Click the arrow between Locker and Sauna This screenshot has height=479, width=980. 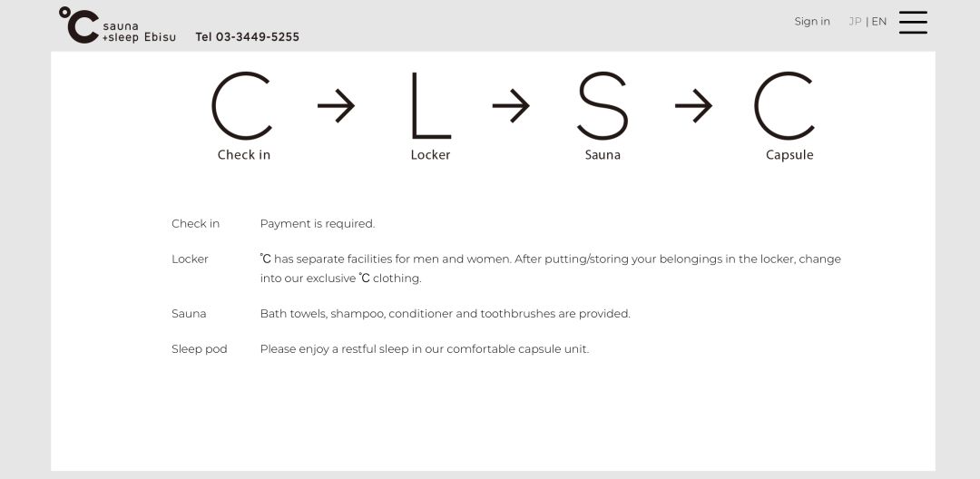click(x=511, y=106)
